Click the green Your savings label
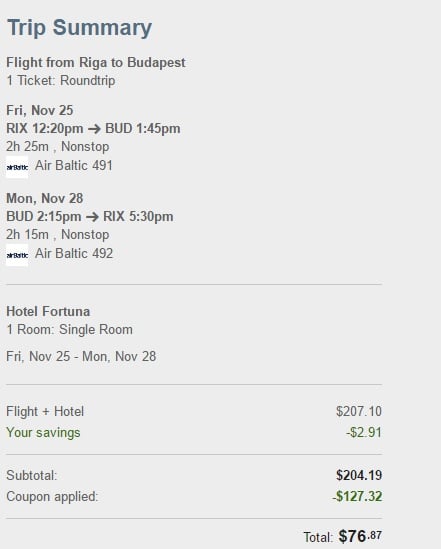This screenshot has width=441, height=549. tap(43, 433)
